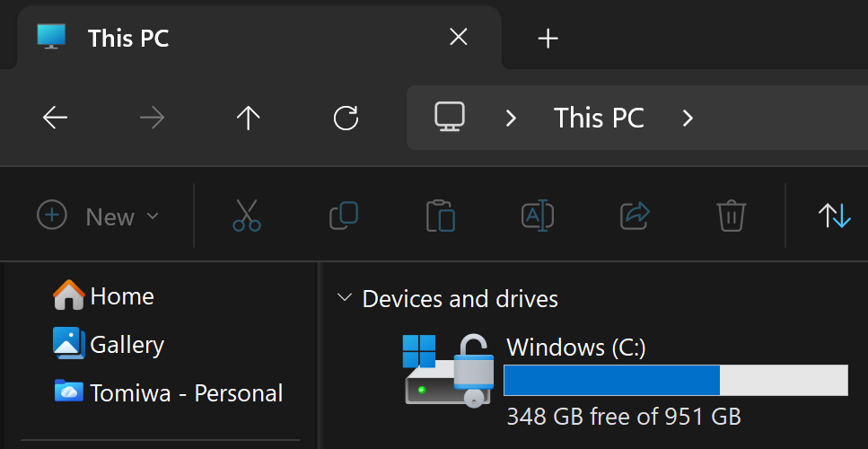Click This PC breadcrumb in address bar
868x449 pixels.
pyautogui.click(x=599, y=118)
